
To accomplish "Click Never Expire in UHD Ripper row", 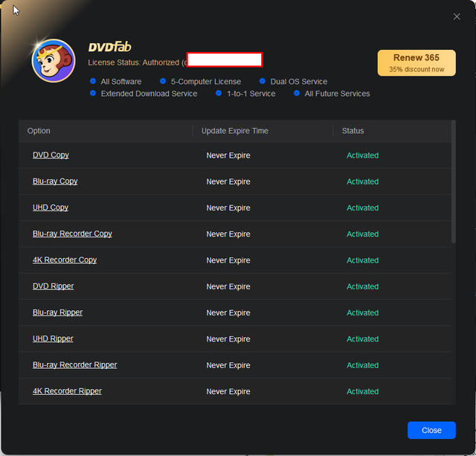I will 228,339.
